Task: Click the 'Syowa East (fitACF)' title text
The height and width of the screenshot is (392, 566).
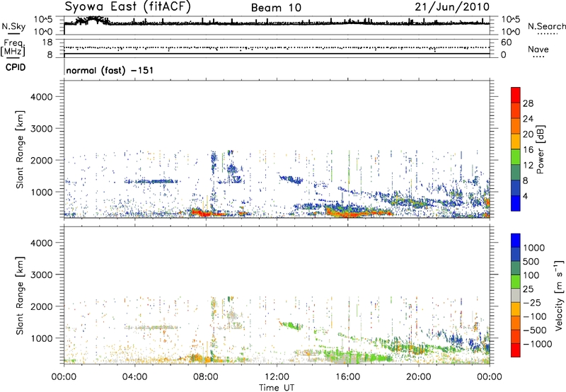Action: [127, 7]
